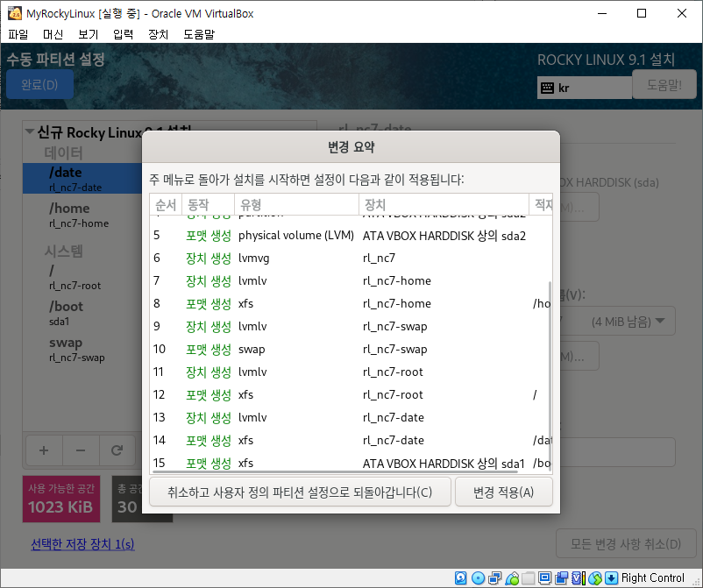
Task: Click the 모든 변경 사항 취소(D) button
Action: coord(626,543)
